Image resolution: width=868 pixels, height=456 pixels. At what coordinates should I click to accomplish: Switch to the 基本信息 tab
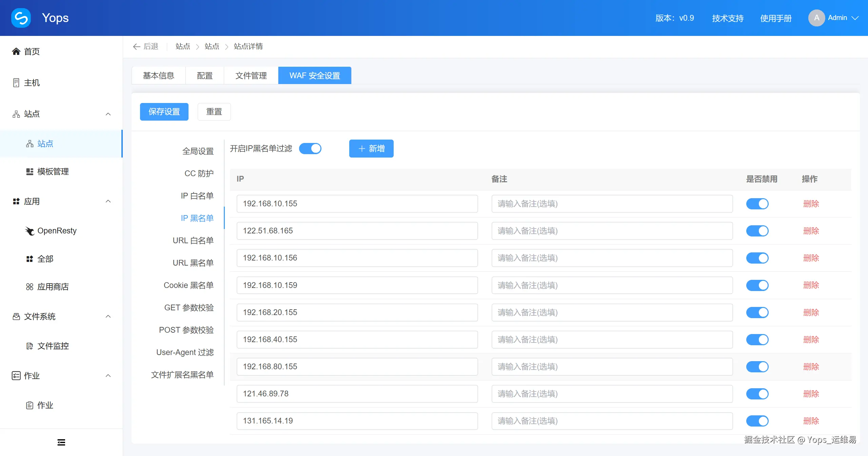(159, 76)
